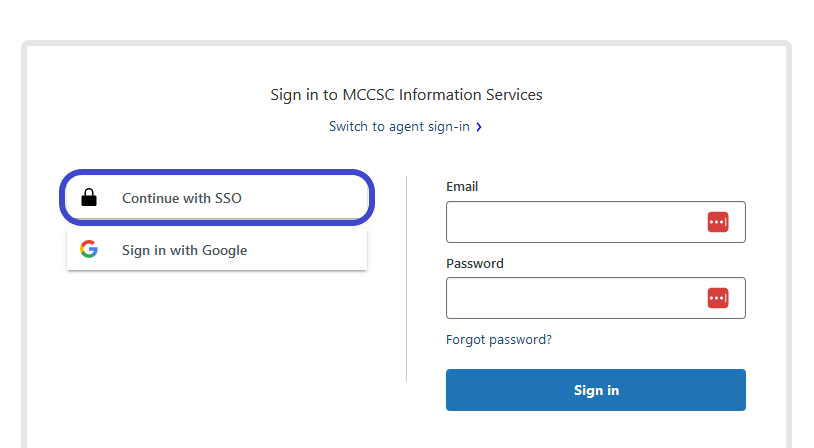814x448 pixels.
Task: Click the Google logo icon
Action: (x=89, y=250)
